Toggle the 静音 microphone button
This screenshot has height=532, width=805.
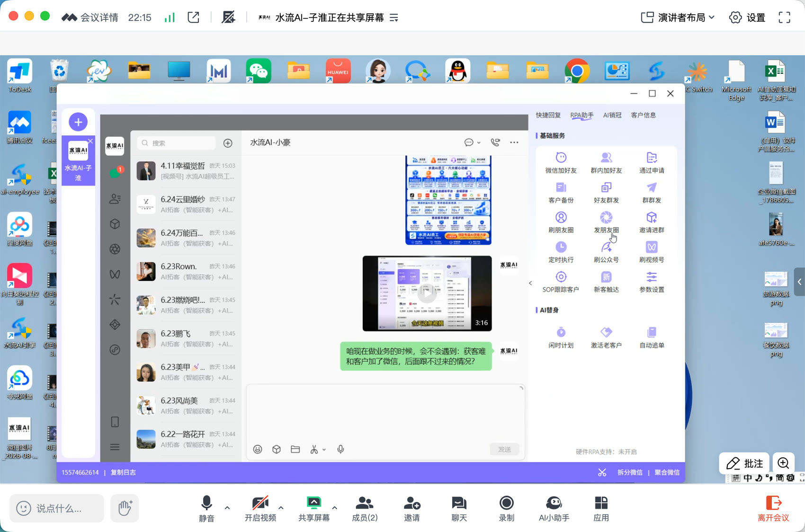(206, 509)
